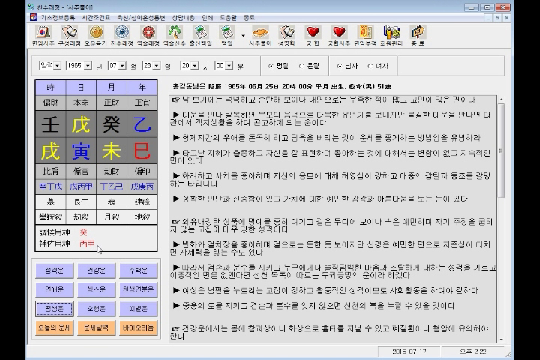Click the status bar date 2015 07 17
This screenshot has width=540, height=360.
tap(409, 351)
